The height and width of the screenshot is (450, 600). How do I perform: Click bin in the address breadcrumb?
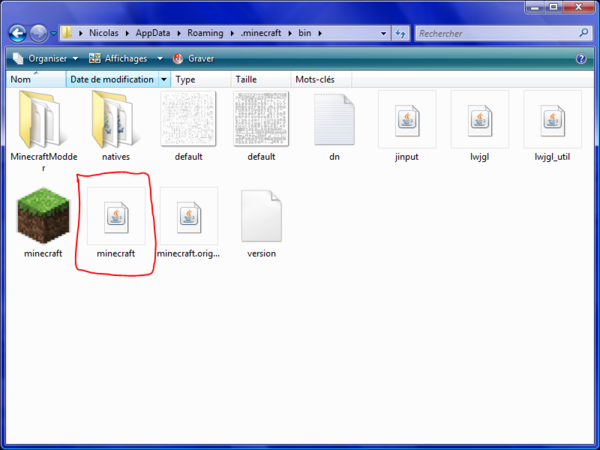pos(305,33)
